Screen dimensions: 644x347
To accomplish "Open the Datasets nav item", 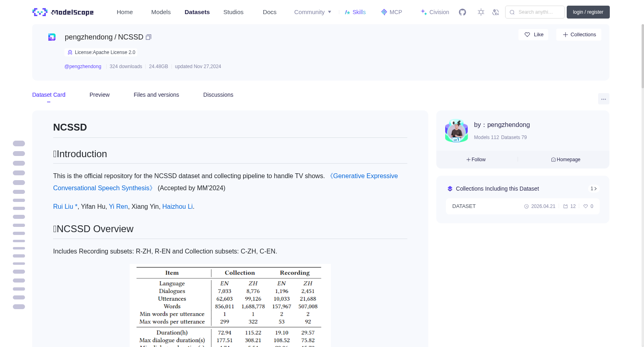I will (x=197, y=12).
